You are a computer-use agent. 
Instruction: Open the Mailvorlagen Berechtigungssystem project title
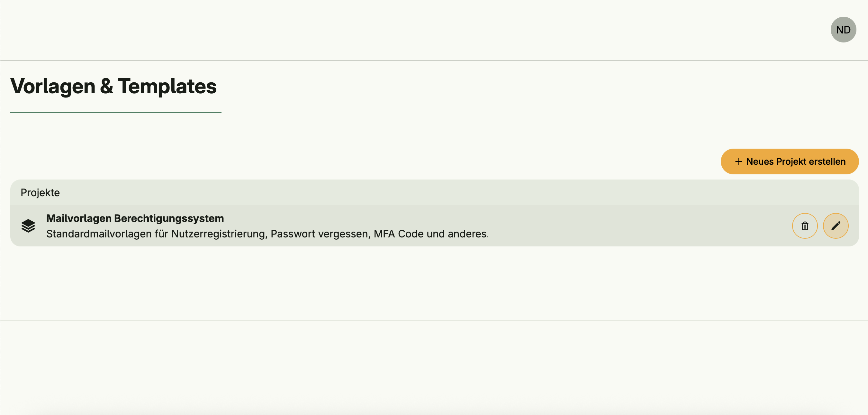pos(135,218)
